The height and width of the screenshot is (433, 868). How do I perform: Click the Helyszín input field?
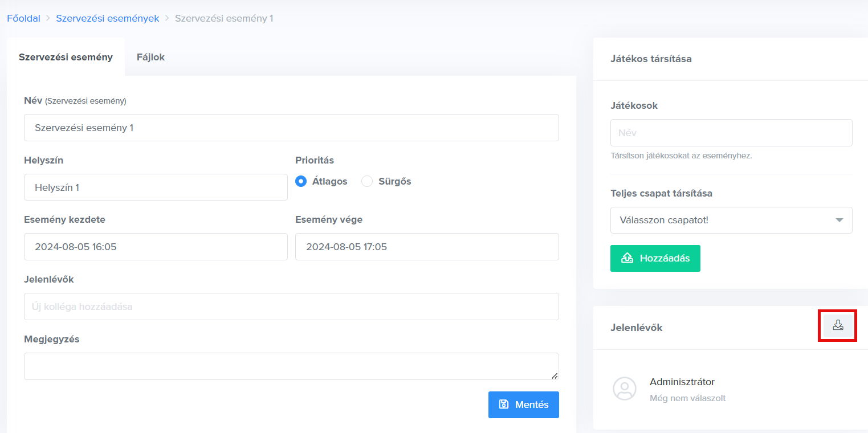pos(155,187)
